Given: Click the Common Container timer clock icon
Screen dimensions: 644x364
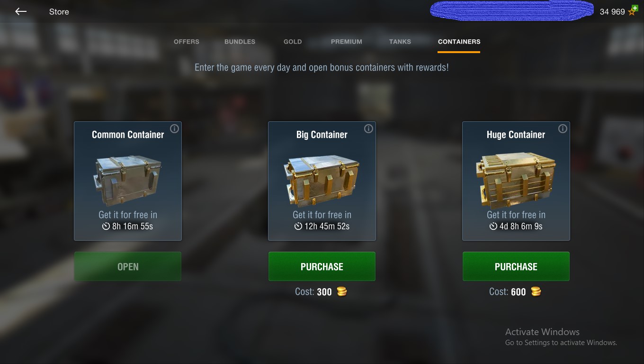Looking at the screenshot, I should coord(106,226).
